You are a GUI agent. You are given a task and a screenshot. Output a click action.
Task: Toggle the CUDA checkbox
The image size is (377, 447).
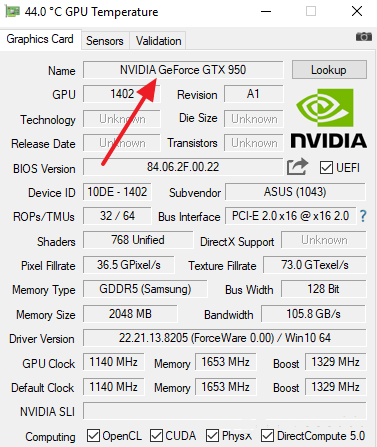[156, 436]
